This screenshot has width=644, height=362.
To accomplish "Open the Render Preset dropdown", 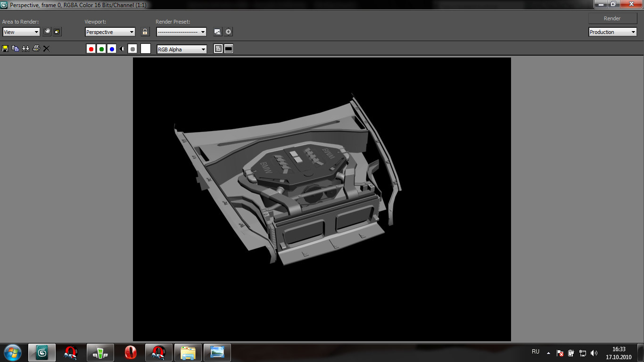I will pos(182,32).
